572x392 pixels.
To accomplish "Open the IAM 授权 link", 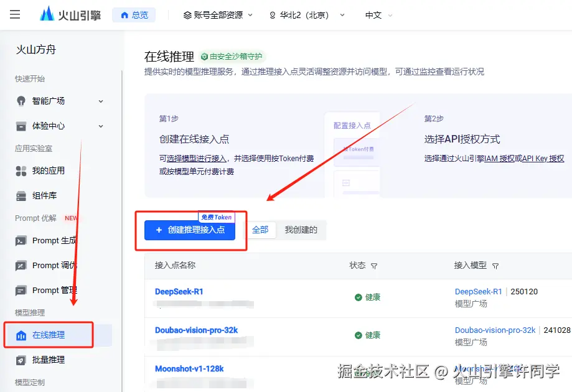I will tap(499, 159).
